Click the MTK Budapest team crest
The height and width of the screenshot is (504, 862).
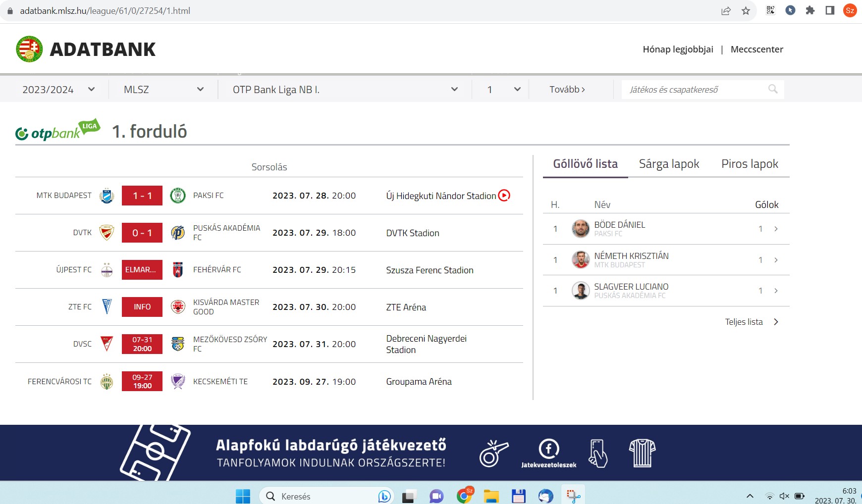click(x=107, y=196)
